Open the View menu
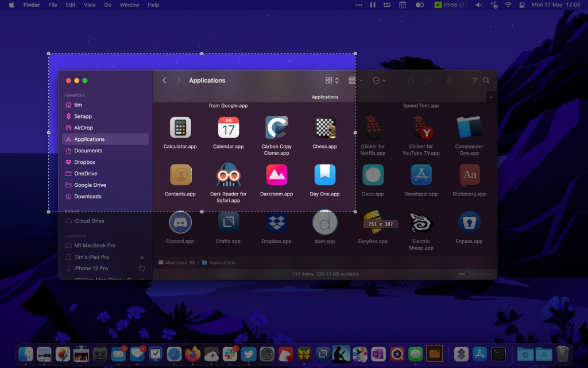The image size is (588, 368). pos(90,5)
